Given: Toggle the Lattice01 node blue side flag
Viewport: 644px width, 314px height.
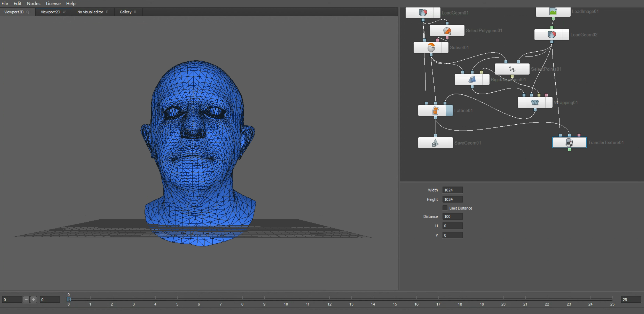Looking at the screenshot, I should coord(449,110).
